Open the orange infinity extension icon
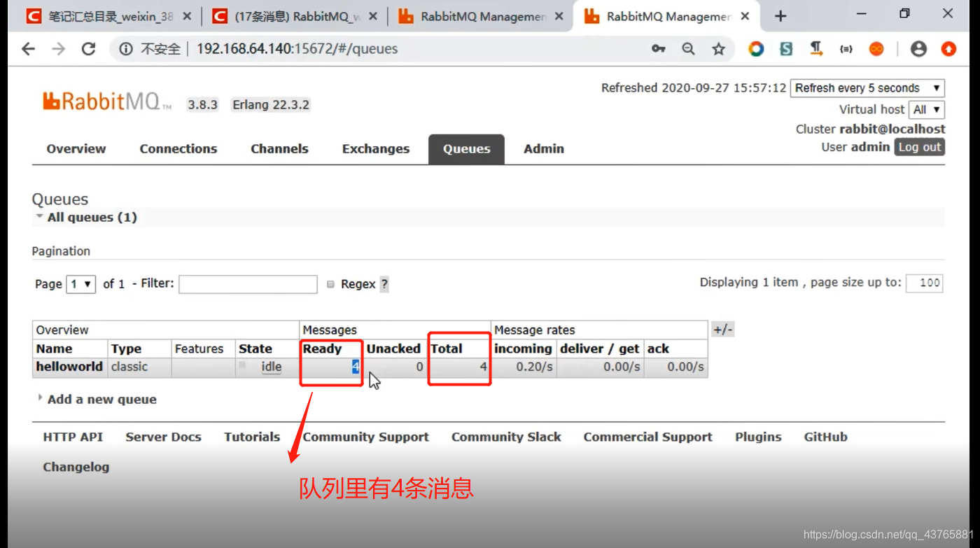This screenshot has width=980, height=548. [x=876, y=48]
